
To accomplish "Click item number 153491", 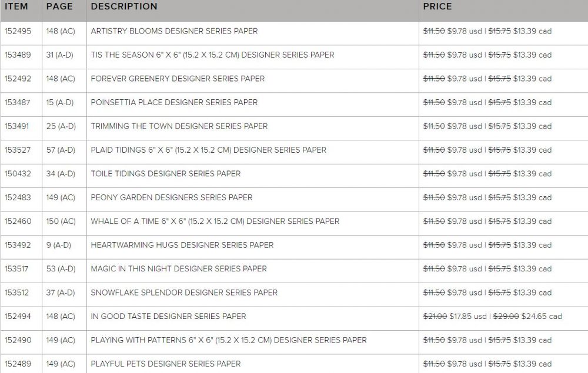I will click(x=18, y=126).
